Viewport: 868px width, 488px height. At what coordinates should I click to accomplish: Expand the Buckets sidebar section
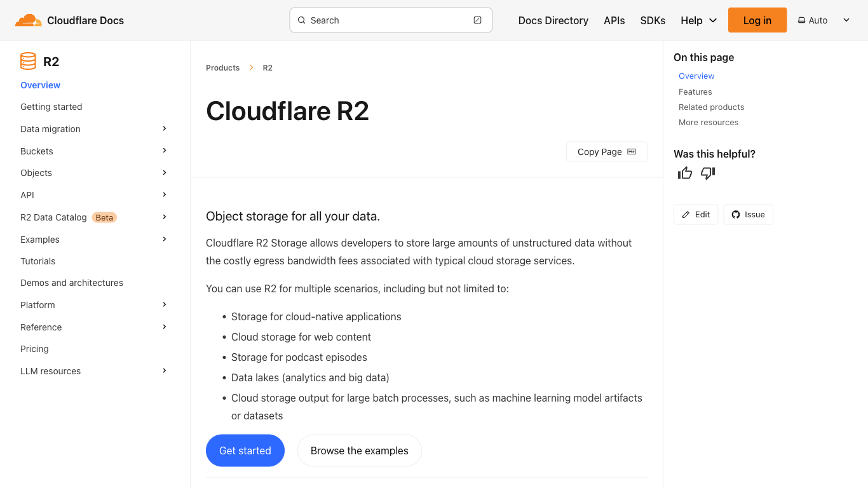click(x=165, y=151)
